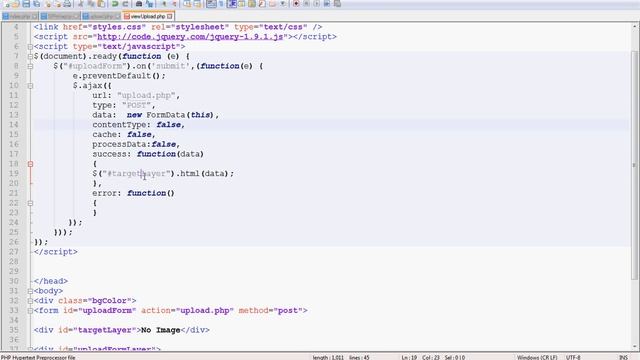Zoom in using the toolbar icon
This screenshot has height=360, width=640.
click(164, 4)
